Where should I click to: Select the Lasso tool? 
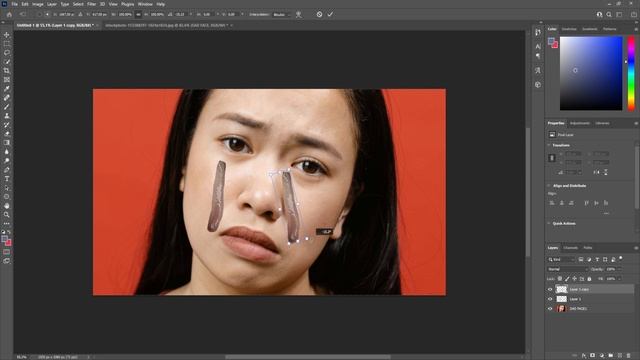pos(7,53)
